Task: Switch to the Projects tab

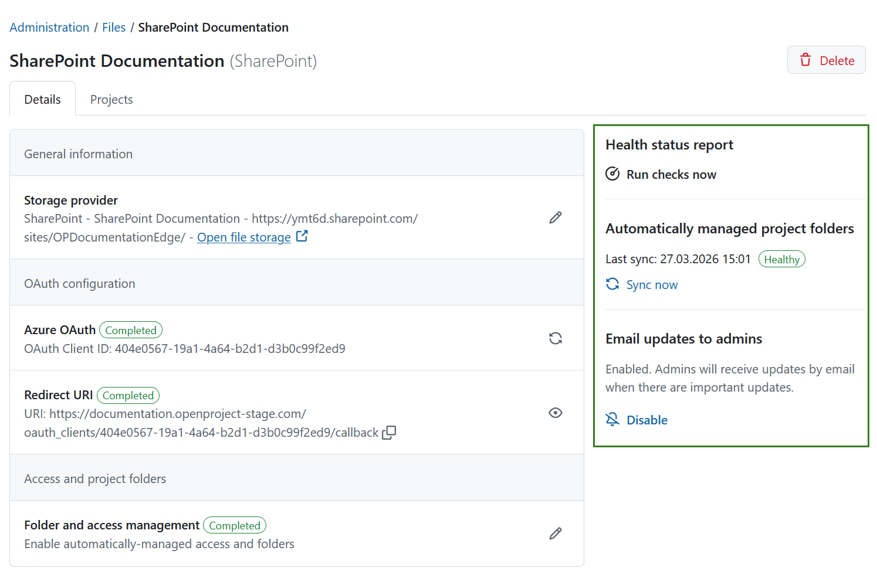Action: 111,98
